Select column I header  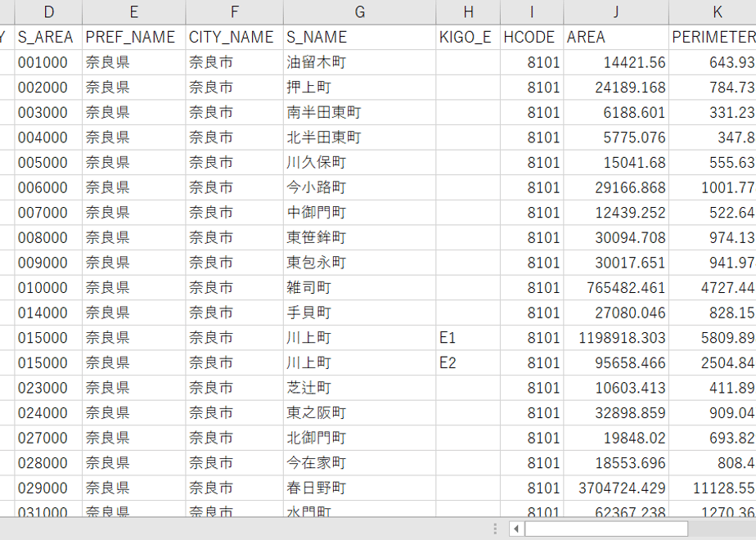click(x=532, y=12)
